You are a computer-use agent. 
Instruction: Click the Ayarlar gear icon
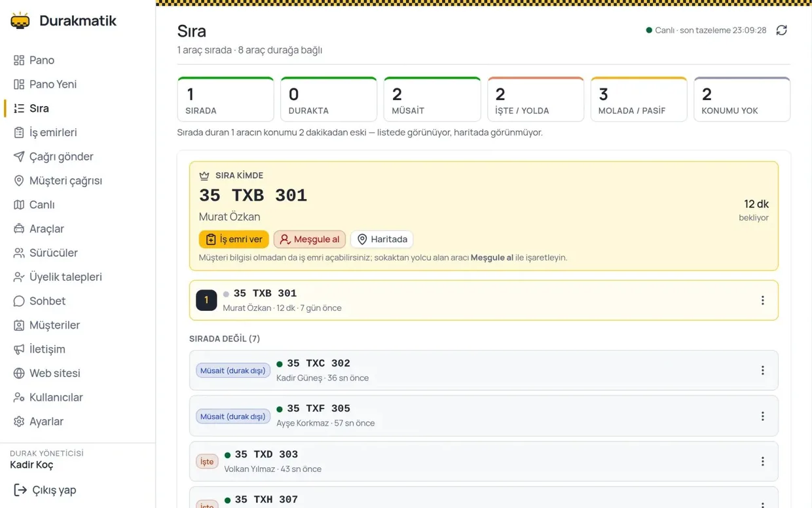click(x=19, y=422)
